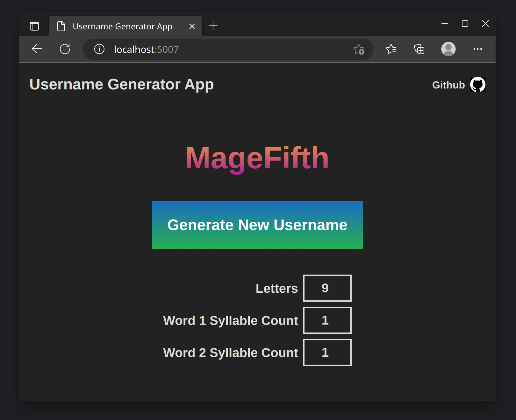Click the page reload icon
Viewport: 516px width, 420px height.
[x=65, y=49]
